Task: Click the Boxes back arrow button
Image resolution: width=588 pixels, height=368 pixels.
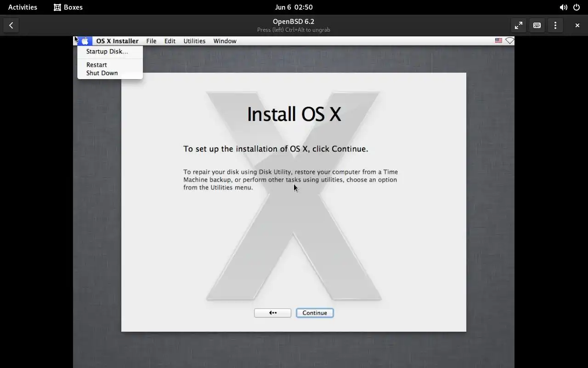Action: tap(11, 26)
